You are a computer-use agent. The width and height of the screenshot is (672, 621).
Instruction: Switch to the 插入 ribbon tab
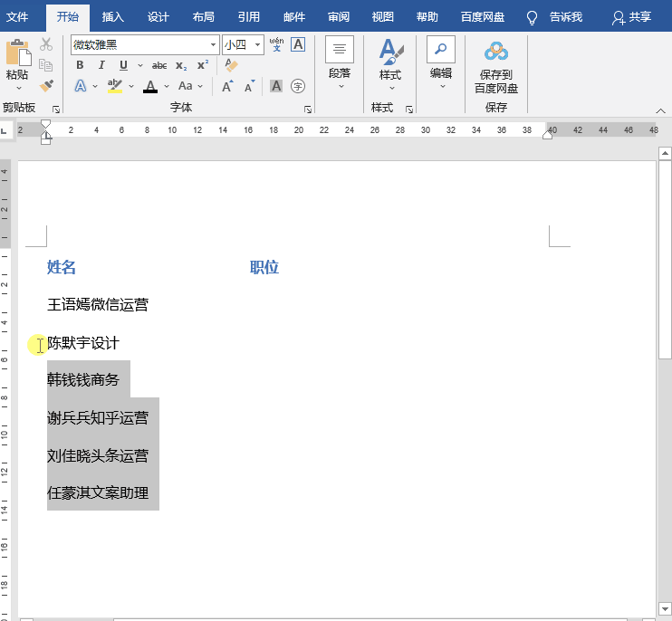coord(113,16)
